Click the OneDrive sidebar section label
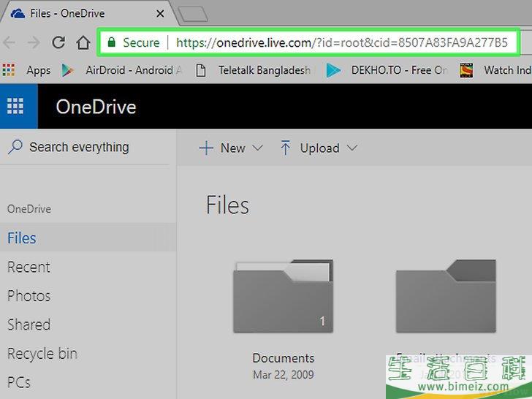Screen dimensions: 532x399 [29, 209]
